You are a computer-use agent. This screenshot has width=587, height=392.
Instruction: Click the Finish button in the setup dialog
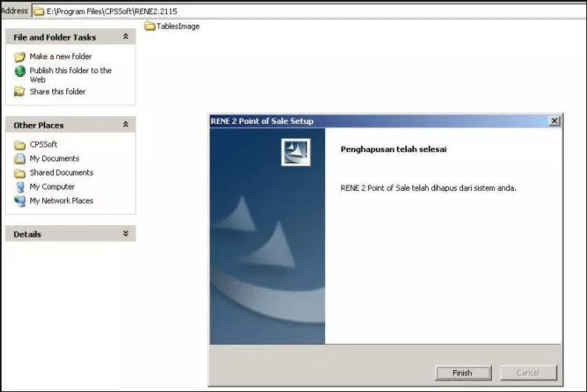[x=463, y=373]
